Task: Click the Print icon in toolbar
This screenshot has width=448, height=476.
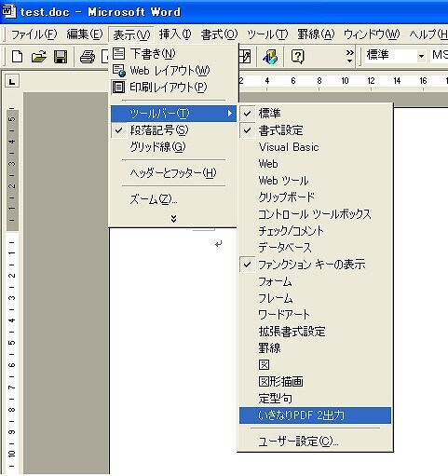Action: pos(88,57)
